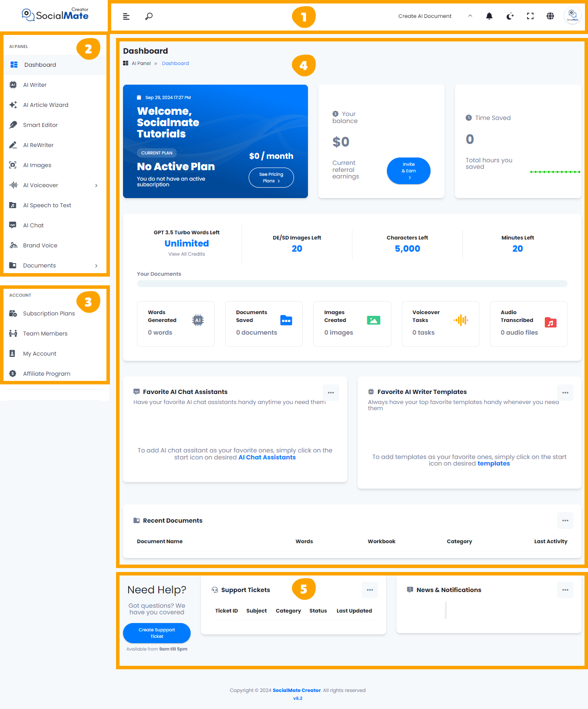The width and height of the screenshot is (588, 709).
Task: Click the templates link
Action: click(494, 463)
